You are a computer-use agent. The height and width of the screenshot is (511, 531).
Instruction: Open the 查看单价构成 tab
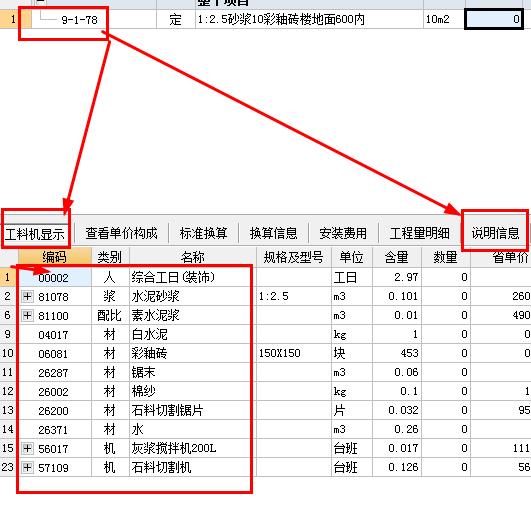coord(121,233)
